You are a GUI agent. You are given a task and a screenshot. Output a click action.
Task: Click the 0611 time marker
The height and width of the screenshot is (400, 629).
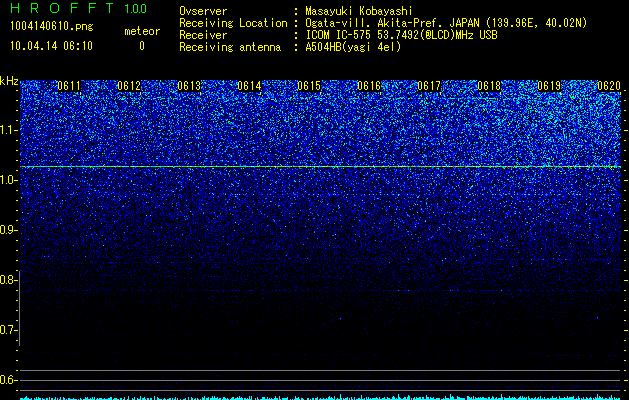pyautogui.click(x=69, y=86)
